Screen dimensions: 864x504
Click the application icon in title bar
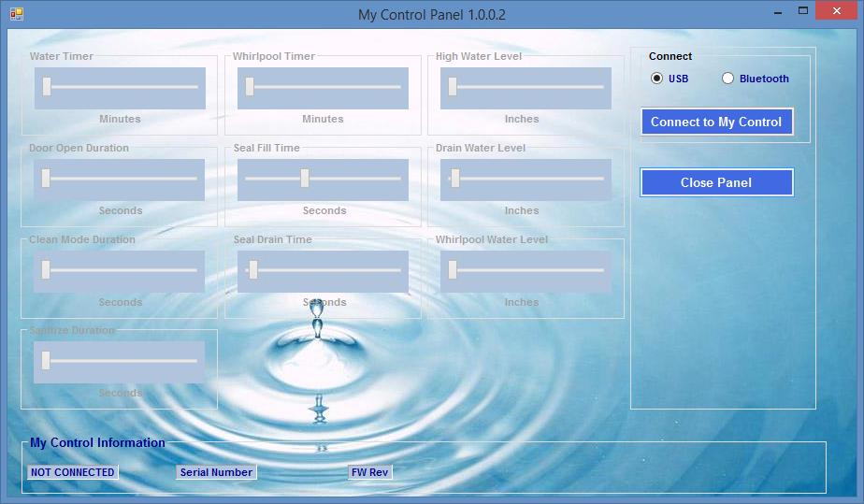pyautogui.click(x=17, y=14)
